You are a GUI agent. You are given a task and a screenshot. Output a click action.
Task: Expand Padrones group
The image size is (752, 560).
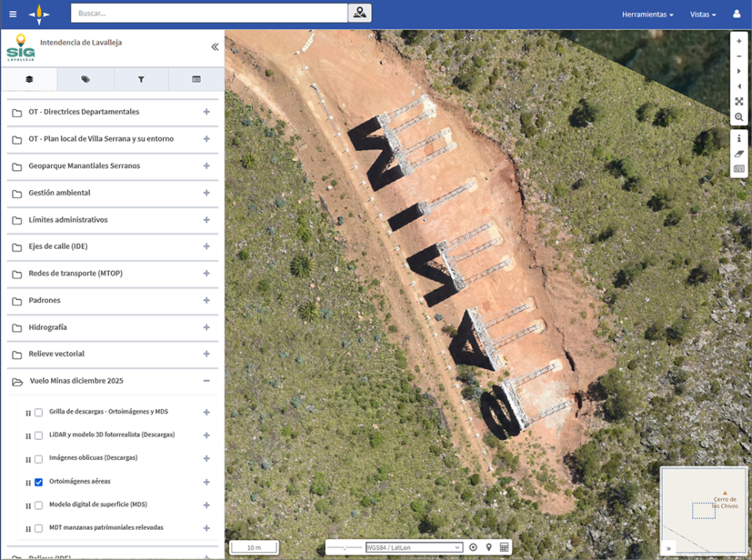point(207,300)
